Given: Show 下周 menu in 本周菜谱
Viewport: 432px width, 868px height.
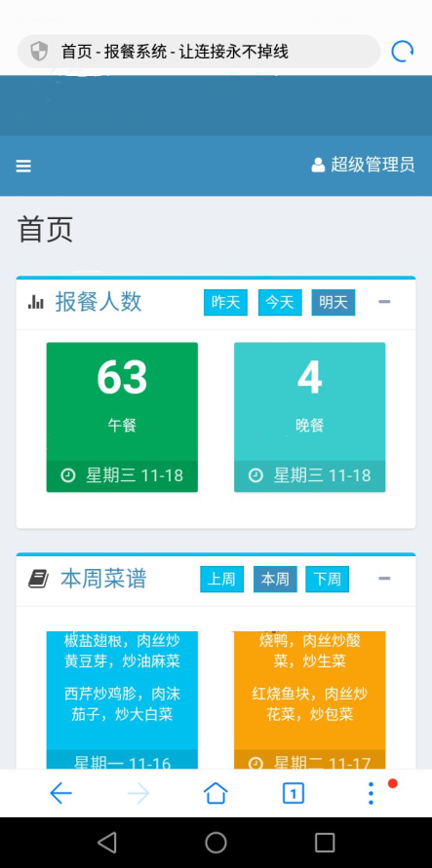Looking at the screenshot, I should (x=328, y=579).
